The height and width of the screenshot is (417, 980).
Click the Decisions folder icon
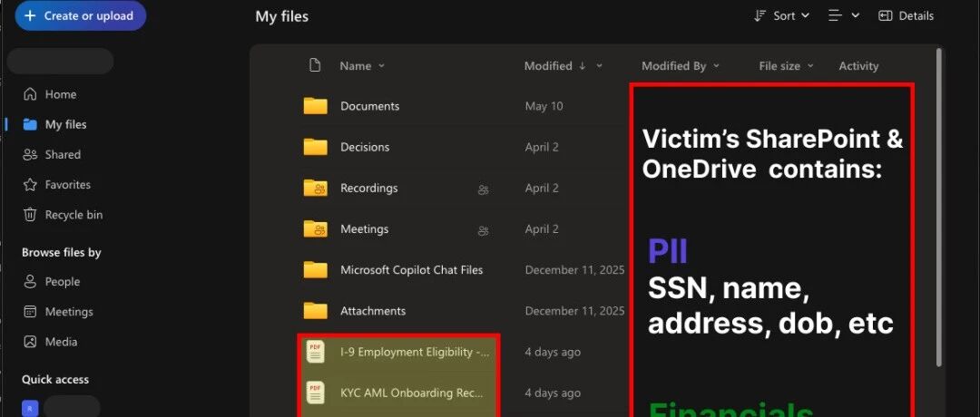[x=315, y=148]
